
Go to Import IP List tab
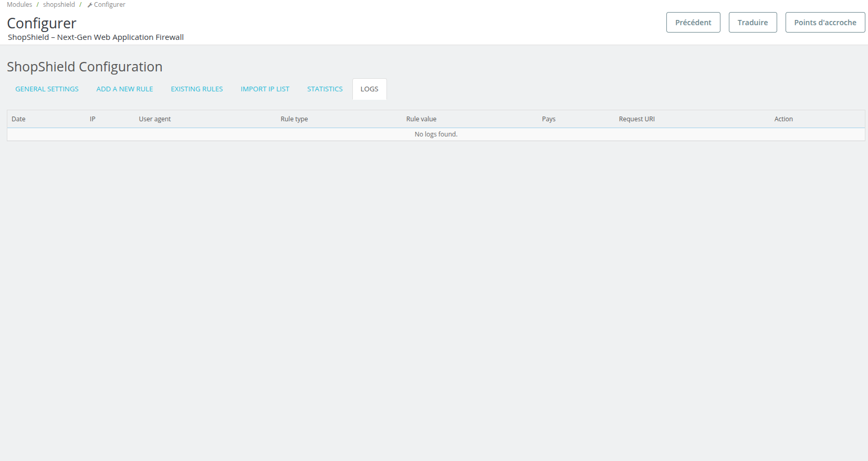point(265,89)
